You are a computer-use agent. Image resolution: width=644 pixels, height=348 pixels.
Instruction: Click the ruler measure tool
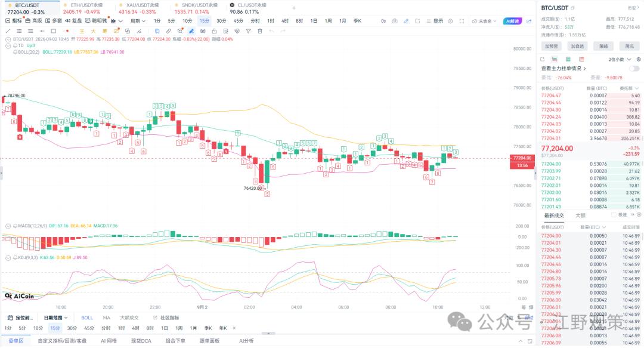pos(169,31)
